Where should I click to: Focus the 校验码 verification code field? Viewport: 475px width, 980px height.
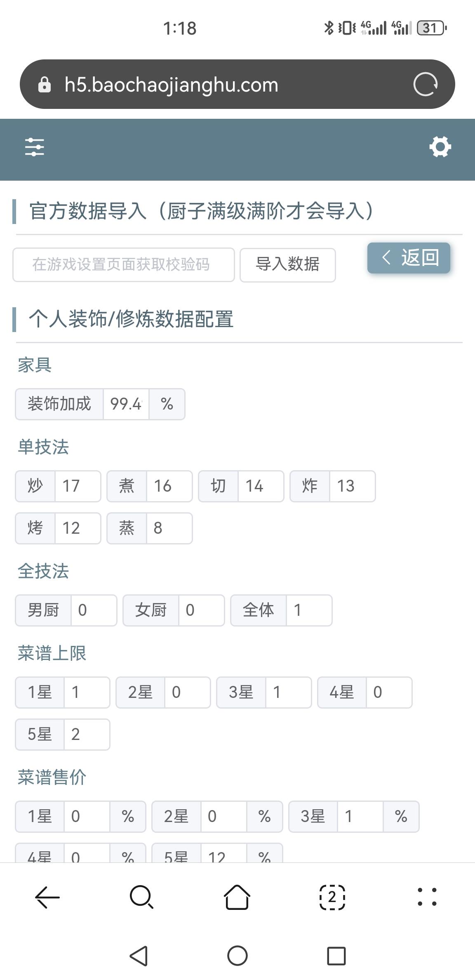[124, 265]
